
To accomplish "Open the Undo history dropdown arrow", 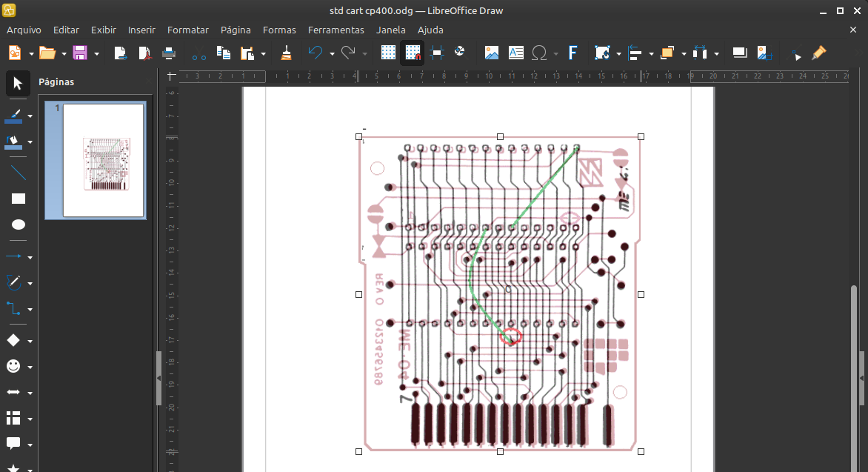I will 332,53.
